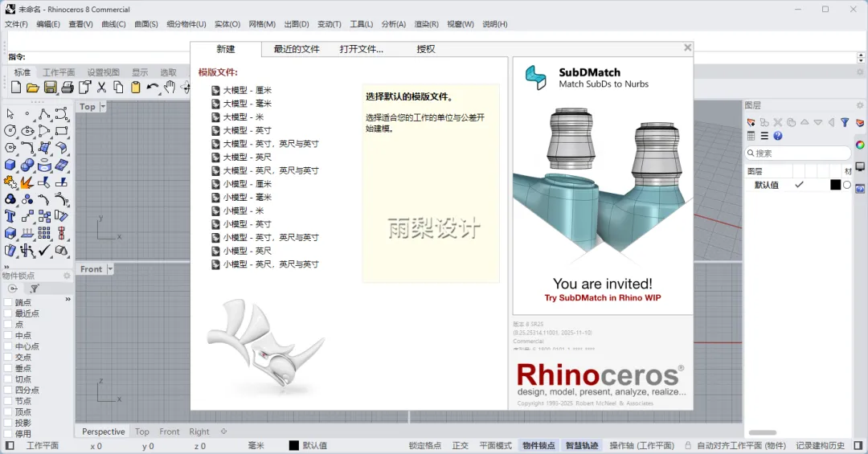Enable the 垂点 object snap checkbox
This screenshot has height=454, width=868.
coord(8,368)
